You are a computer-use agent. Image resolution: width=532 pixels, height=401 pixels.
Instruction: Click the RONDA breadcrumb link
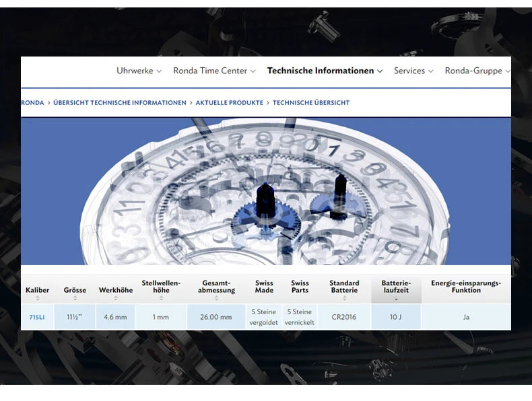click(x=32, y=103)
